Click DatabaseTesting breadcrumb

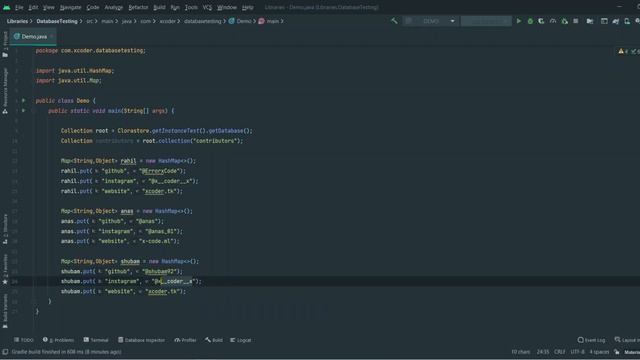point(57,21)
